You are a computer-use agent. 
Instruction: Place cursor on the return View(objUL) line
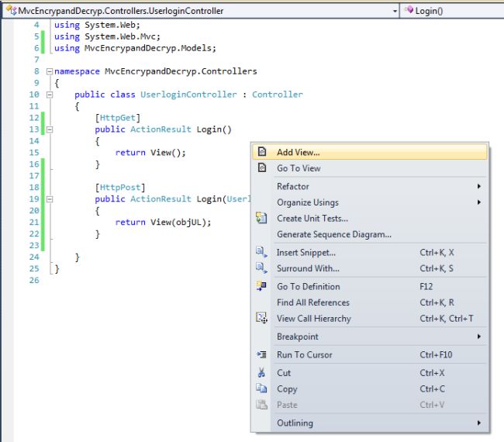click(163, 223)
